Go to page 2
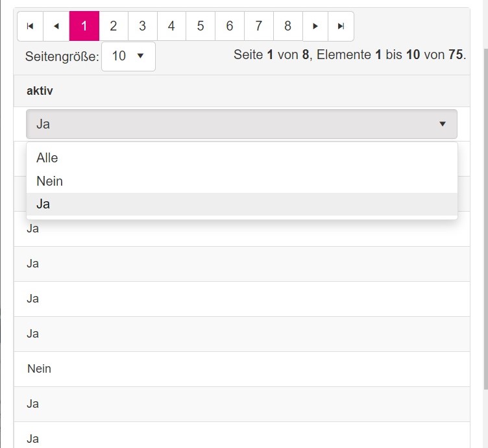 tap(114, 26)
